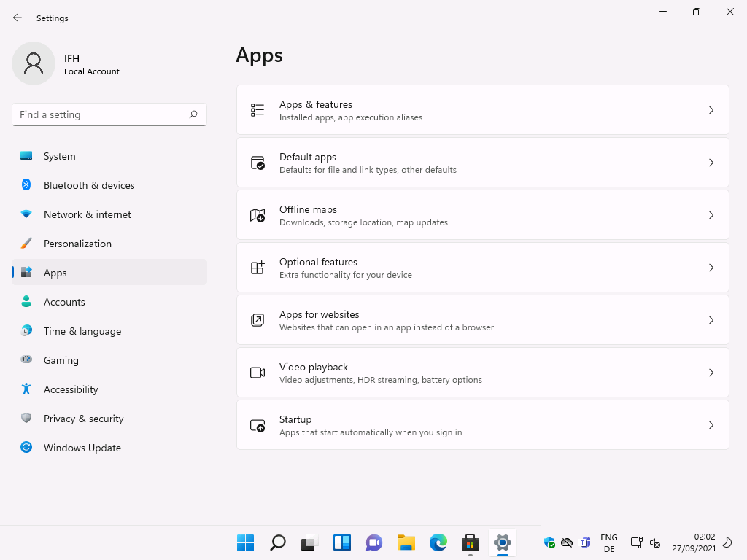Expand Startup chevron
This screenshot has width=747, height=560.
711,425
